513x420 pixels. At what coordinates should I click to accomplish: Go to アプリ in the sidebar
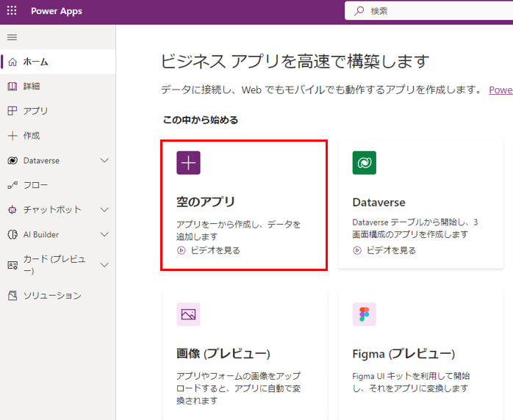[x=35, y=111]
